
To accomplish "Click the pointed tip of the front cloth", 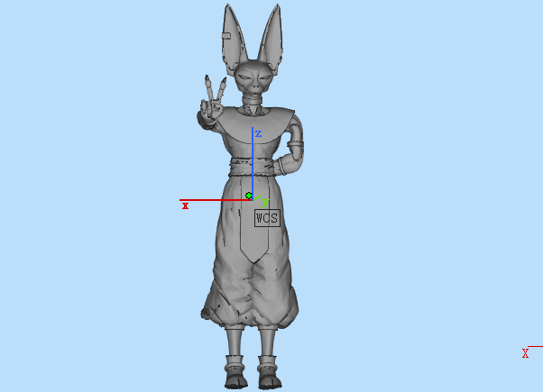I will coord(253,259).
